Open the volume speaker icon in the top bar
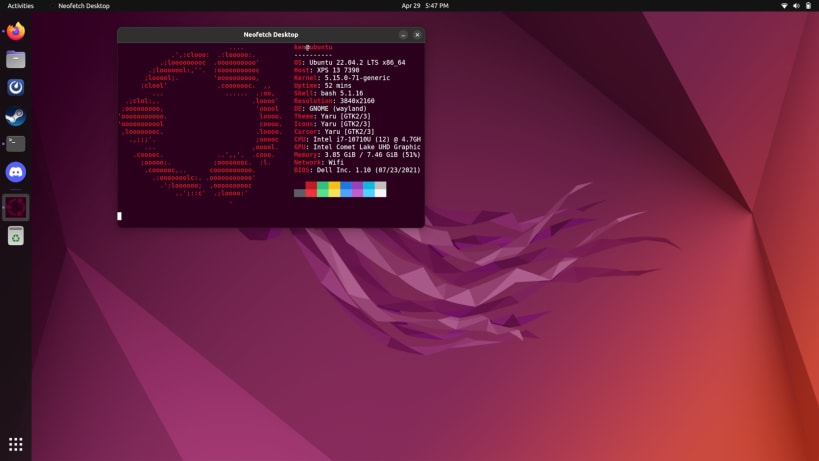 (x=796, y=6)
